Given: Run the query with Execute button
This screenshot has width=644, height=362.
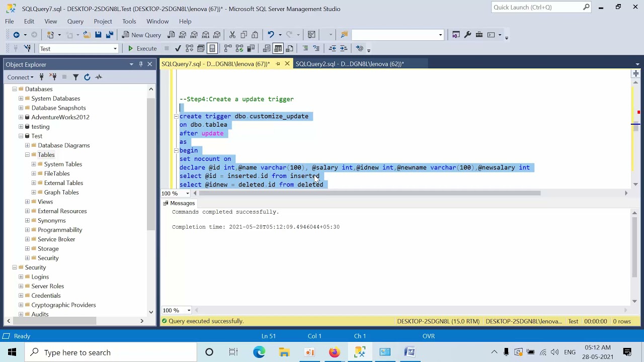Looking at the screenshot, I should [x=142, y=48].
